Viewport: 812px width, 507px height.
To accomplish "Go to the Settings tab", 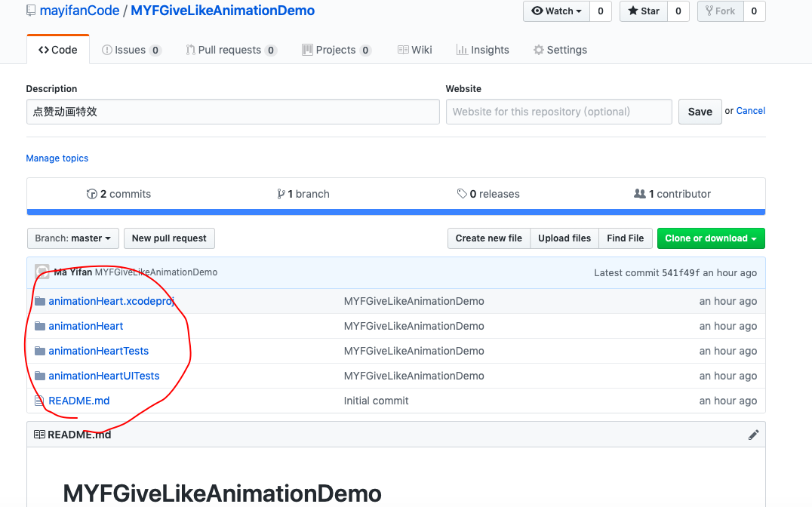I will point(560,50).
